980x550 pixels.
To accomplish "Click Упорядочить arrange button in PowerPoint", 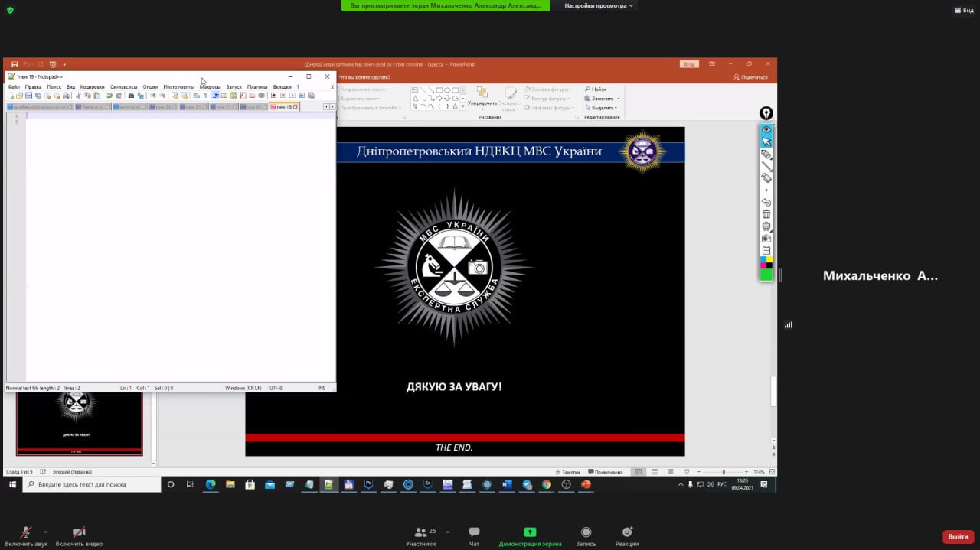I will tap(482, 97).
